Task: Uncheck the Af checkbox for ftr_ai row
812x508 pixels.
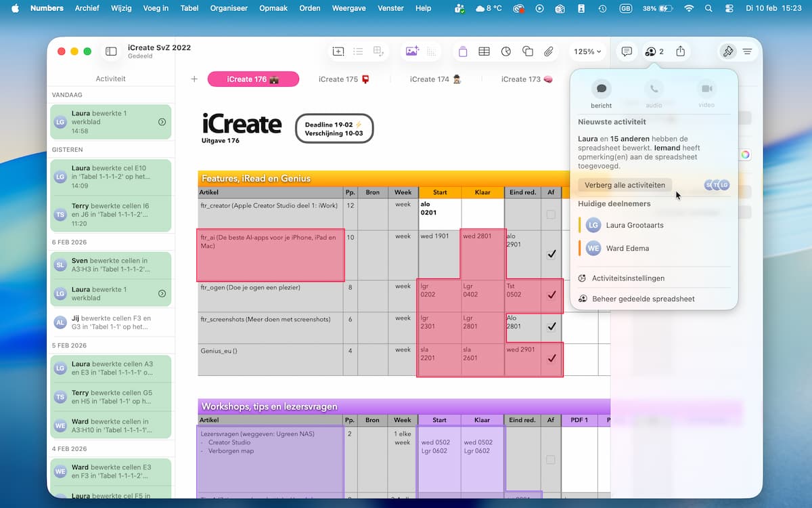Action: tap(551, 255)
